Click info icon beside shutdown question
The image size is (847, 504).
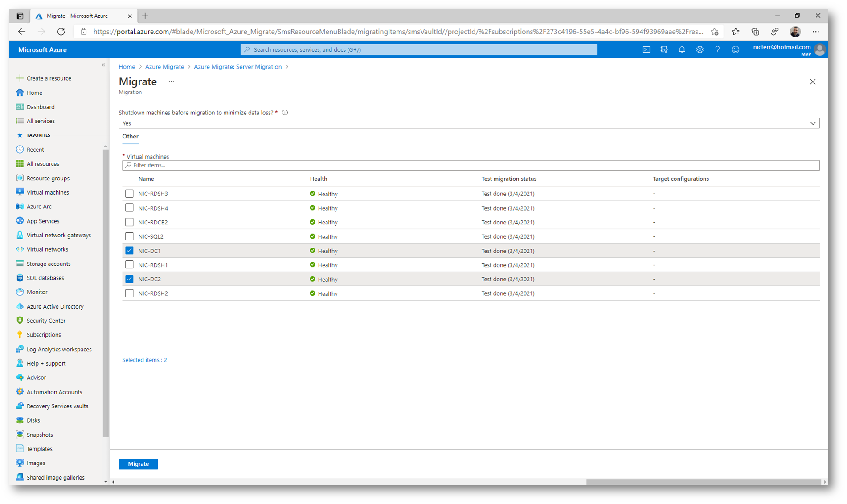(285, 113)
